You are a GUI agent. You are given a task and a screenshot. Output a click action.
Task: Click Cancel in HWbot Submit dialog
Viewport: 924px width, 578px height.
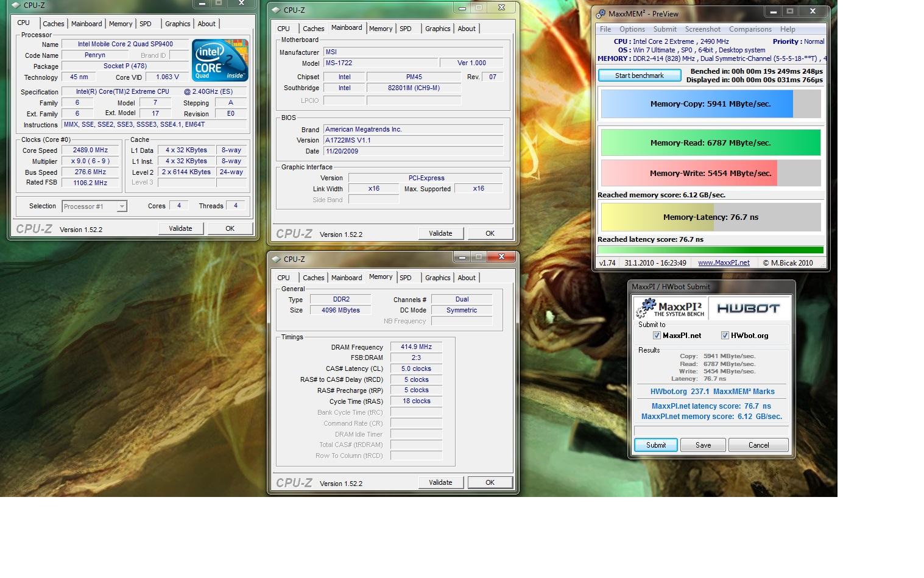click(758, 445)
